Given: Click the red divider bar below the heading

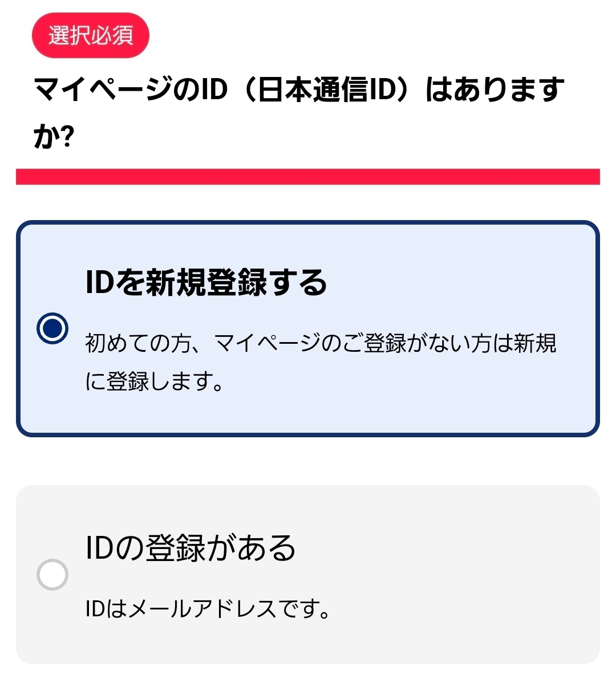Looking at the screenshot, I should 308,177.
